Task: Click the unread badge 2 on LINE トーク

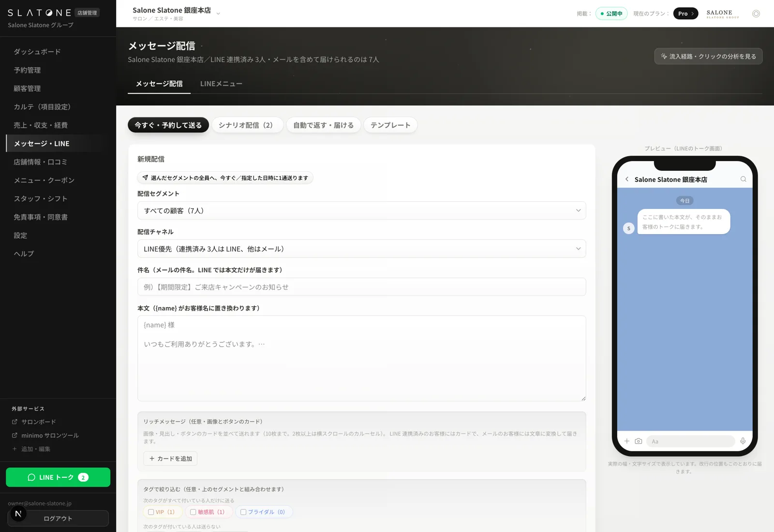Action: 83,477
